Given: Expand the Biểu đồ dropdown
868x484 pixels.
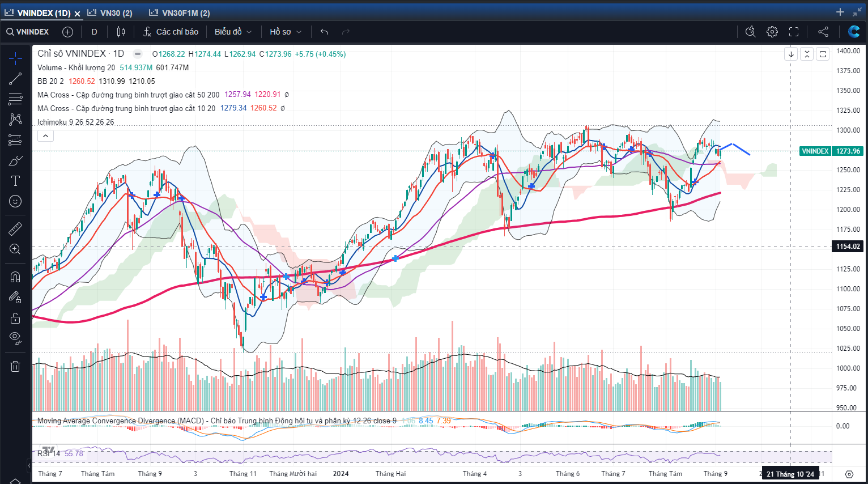Looking at the screenshot, I should pyautogui.click(x=233, y=32).
